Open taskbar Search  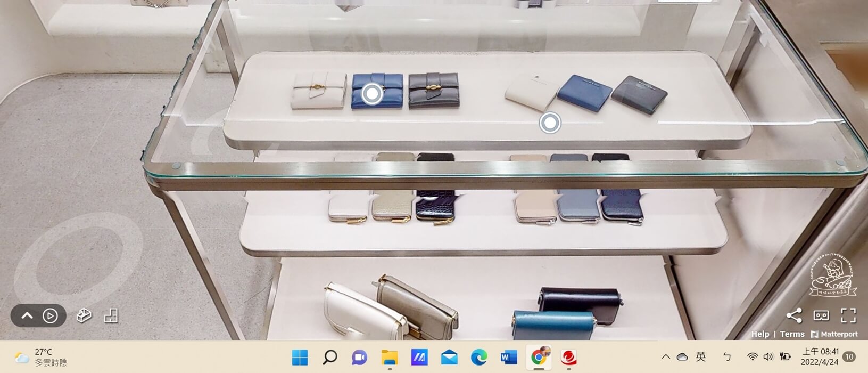coord(330,357)
